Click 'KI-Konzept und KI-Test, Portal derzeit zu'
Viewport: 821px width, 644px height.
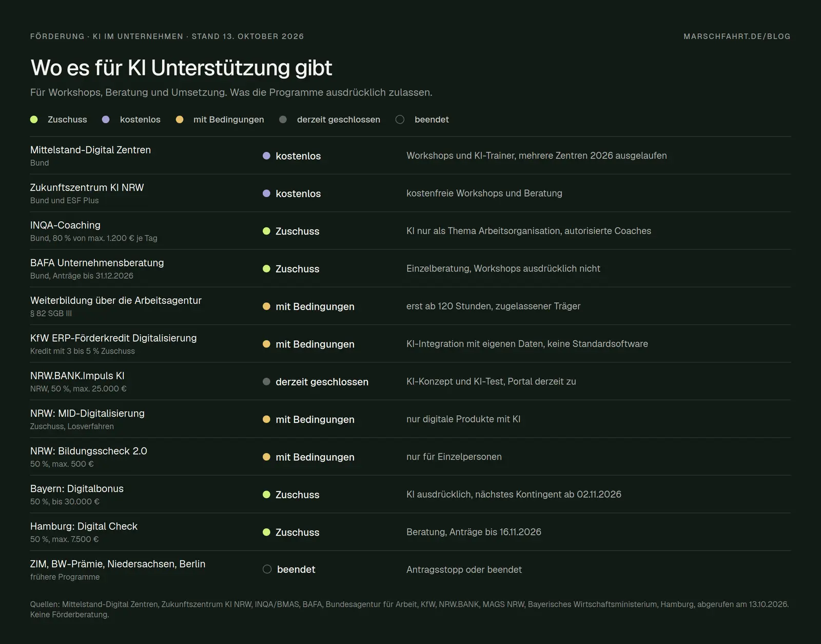coord(491,381)
